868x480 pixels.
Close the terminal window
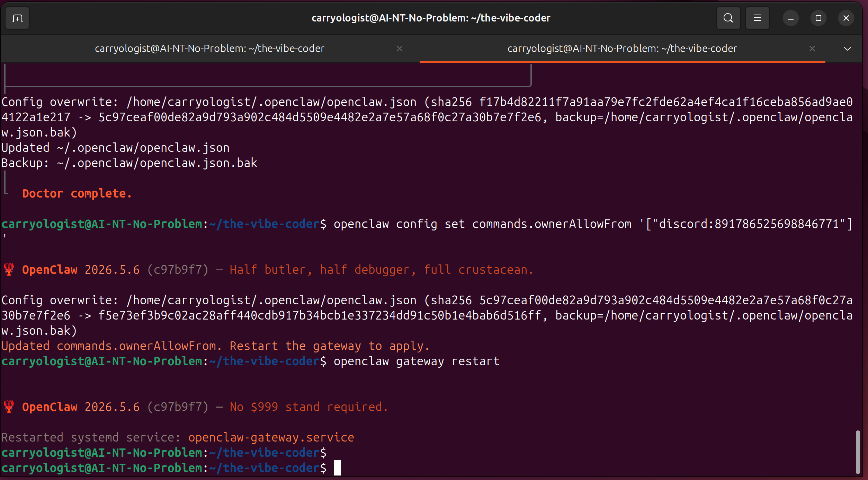(846, 18)
